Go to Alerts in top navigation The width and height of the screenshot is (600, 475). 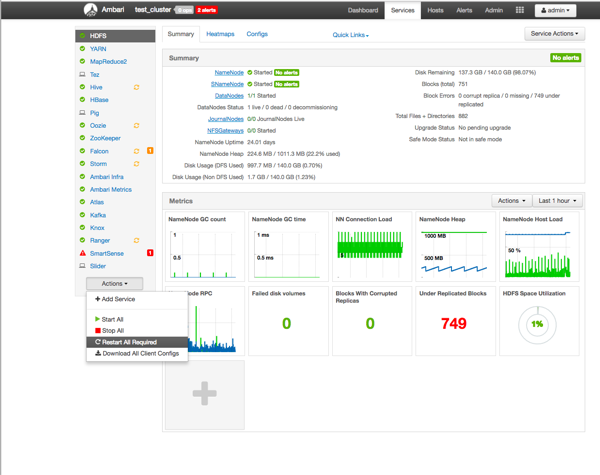(464, 10)
